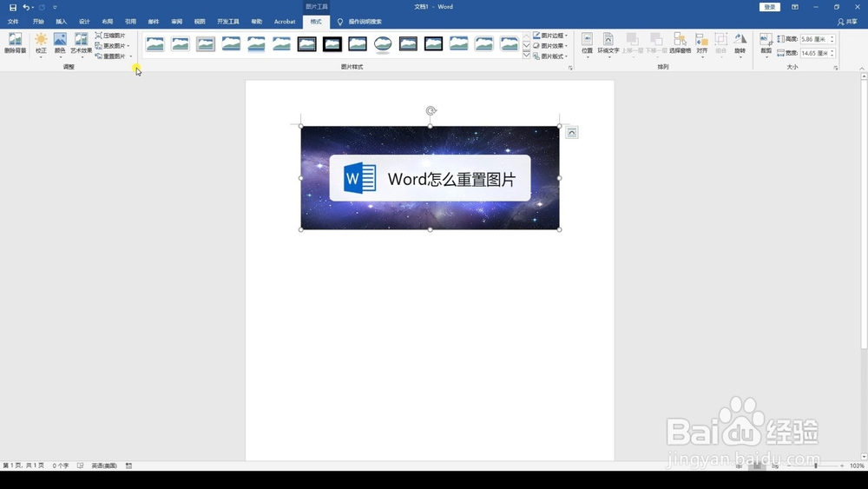Click the height spinner arrows
The image size is (868, 489).
pyautogui.click(x=832, y=39)
